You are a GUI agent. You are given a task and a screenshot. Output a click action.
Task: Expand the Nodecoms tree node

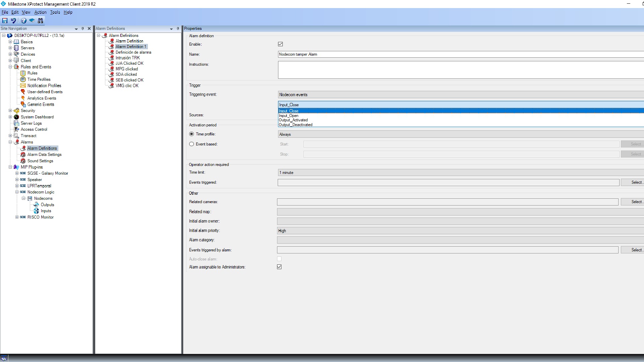24,198
